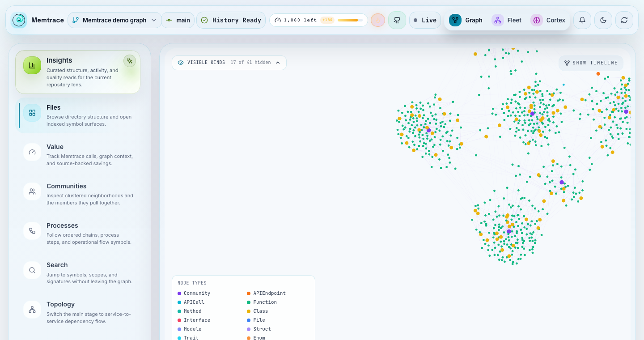Click the '17 of 41 hidden' text
The height and width of the screenshot is (340, 644).
(x=250, y=63)
